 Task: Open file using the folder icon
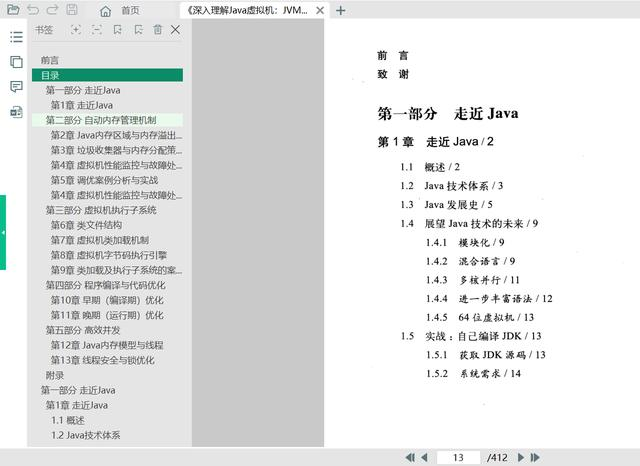coord(13,9)
